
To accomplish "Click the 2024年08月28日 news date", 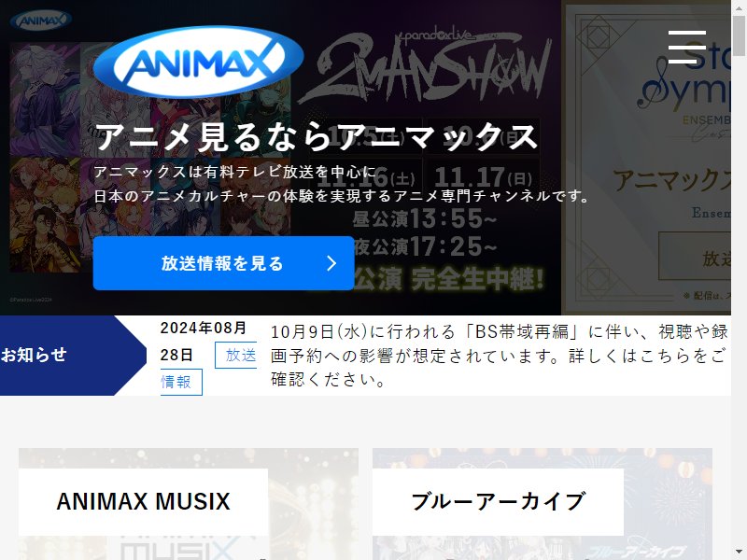I will [x=204, y=341].
